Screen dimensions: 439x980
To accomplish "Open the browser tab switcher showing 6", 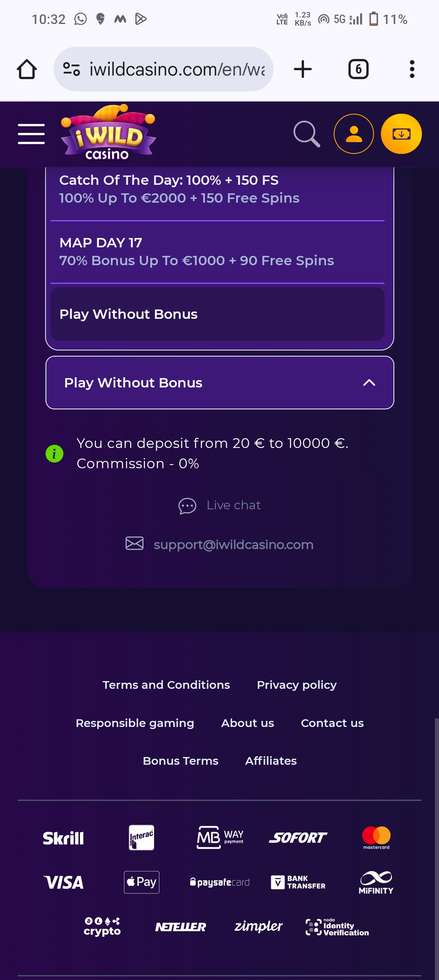I will pyautogui.click(x=359, y=69).
